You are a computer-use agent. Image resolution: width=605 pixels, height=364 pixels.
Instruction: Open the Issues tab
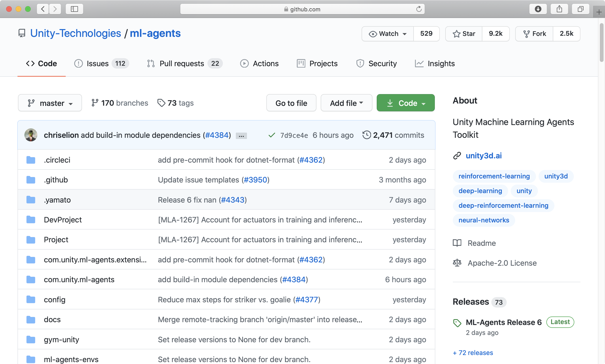(x=102, y=64)
